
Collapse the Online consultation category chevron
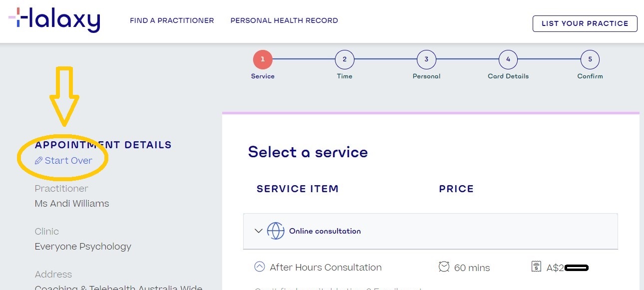tap(259, 231)
